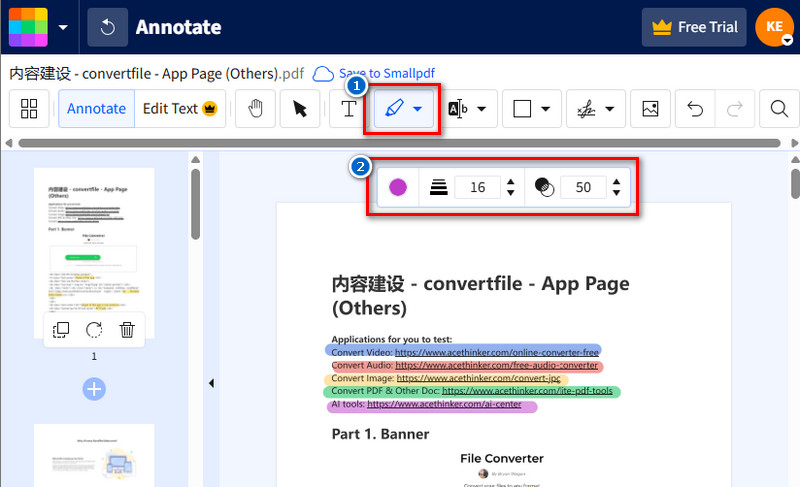Image resolution: width=800 pixels, height=487 pixels.
Task: Click the PDF file name title
Action: tap(156, 73)
